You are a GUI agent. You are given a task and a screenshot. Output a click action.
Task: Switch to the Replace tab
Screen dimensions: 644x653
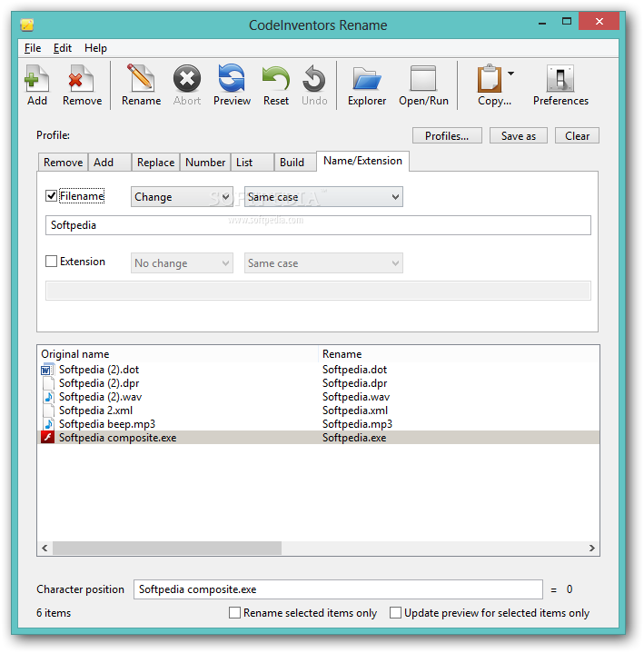156,162
